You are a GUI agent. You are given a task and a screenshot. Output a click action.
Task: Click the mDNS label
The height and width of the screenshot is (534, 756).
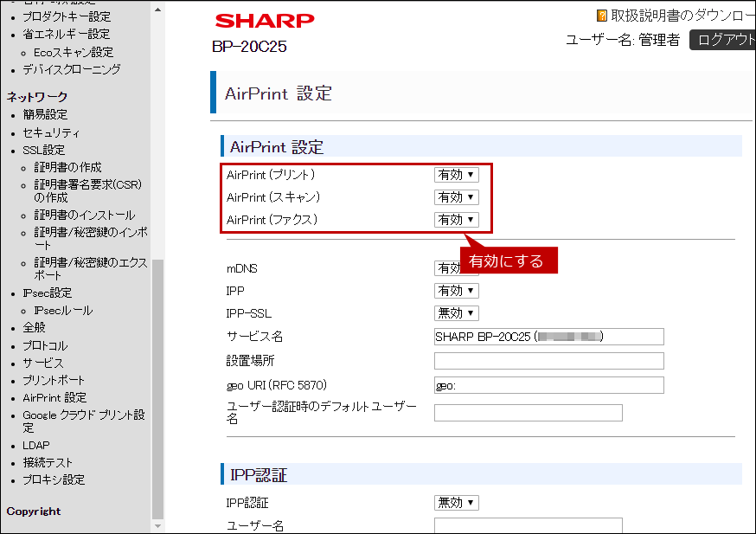(x=242, y=268)
